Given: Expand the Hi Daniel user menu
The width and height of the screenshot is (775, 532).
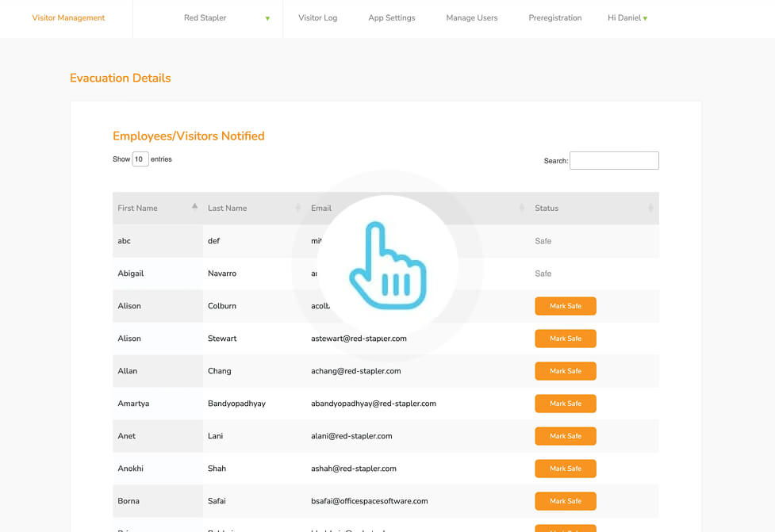Looking at the screenshot, I should coord(627,18).
